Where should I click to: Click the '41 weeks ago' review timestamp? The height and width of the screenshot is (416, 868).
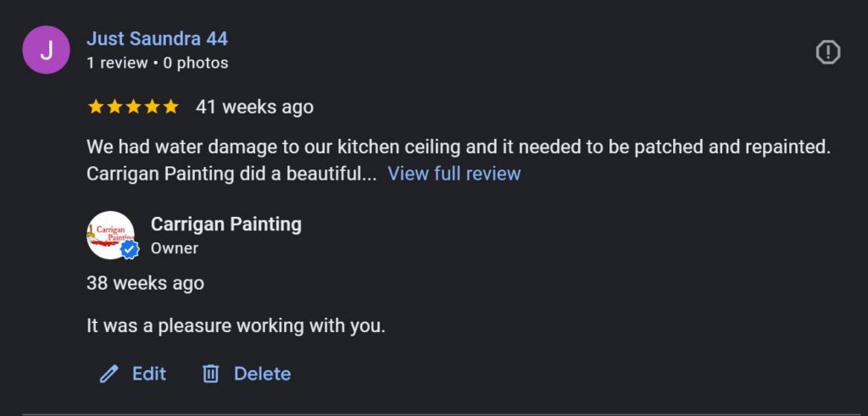pos(254,107)
